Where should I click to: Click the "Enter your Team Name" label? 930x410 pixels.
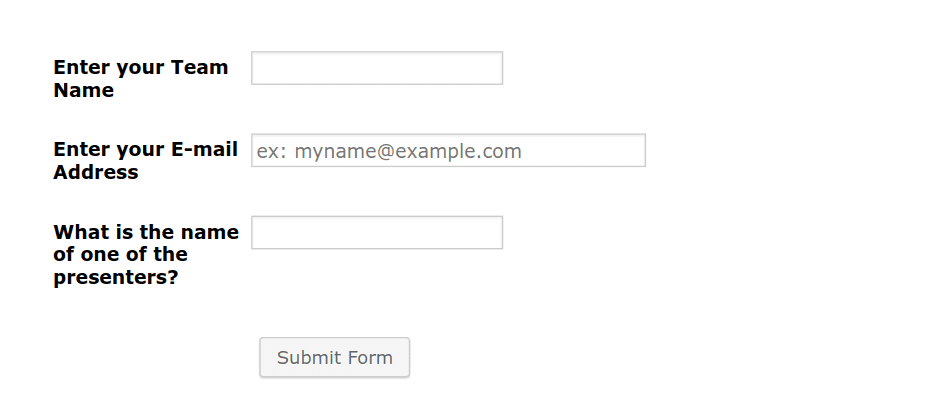click(x=141, y=78)
